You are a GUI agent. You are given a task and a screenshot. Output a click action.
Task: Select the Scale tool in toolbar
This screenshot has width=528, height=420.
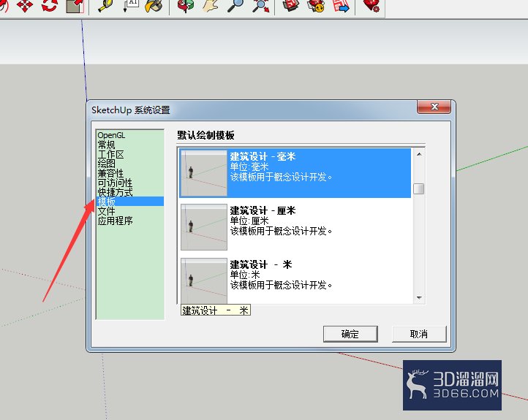coord(75,5)
